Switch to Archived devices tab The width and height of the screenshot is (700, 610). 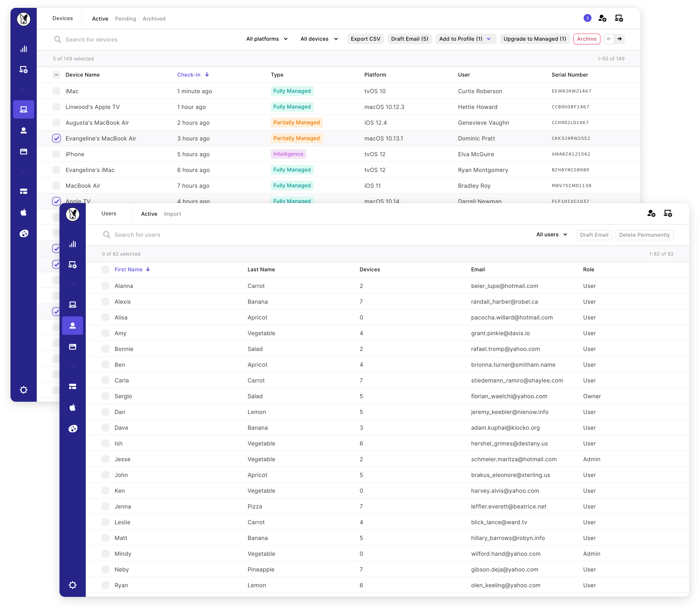[154, 19]
